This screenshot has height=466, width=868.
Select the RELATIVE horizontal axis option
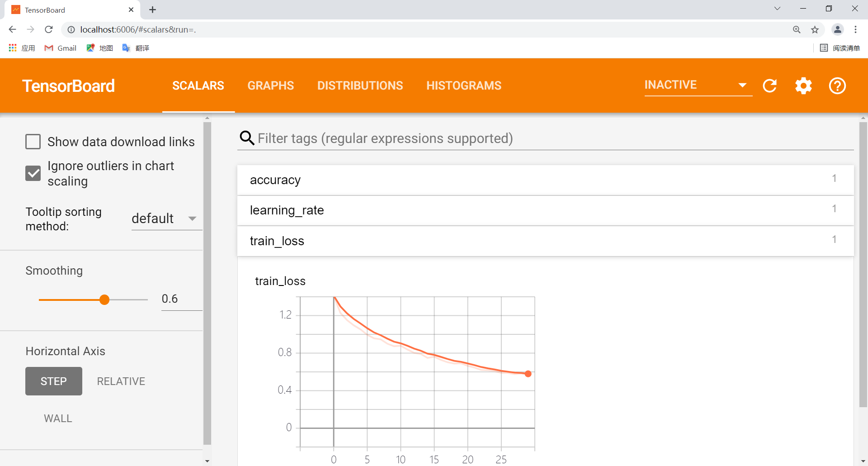point(120,381)
